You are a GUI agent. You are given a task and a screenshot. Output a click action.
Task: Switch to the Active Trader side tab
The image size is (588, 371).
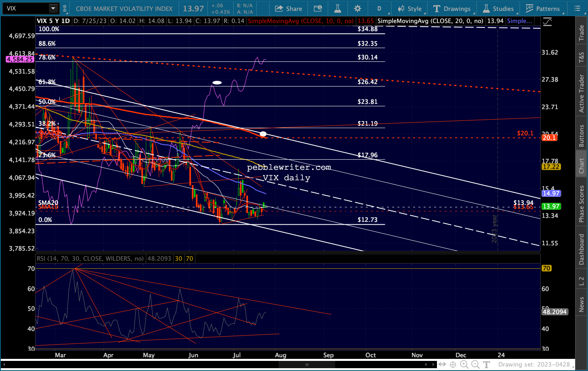(x=582, y=93)
